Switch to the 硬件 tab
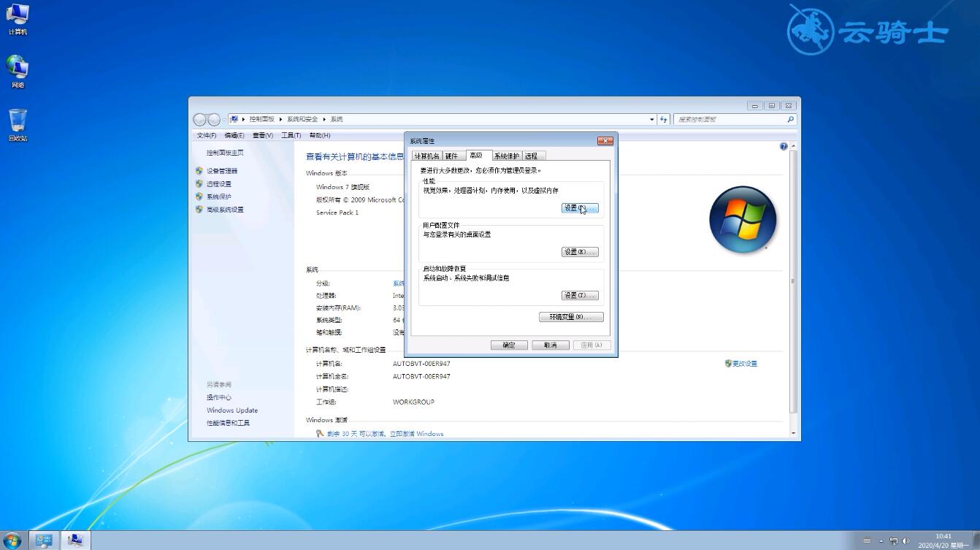The image size is (980, 550). point(452,156)
